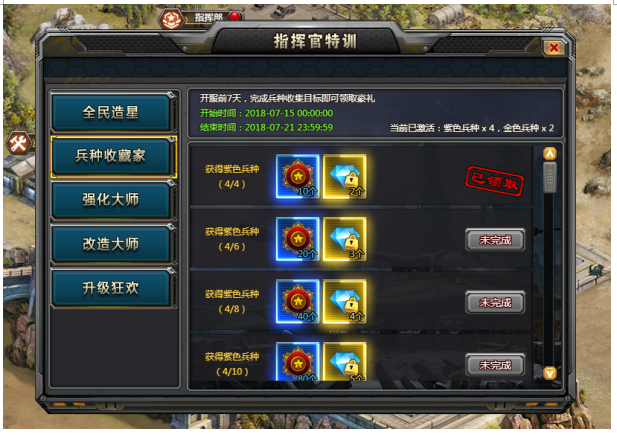Click the 未完成 button in 4/6 row
This screenshot has width=617, height=435.
495,240
